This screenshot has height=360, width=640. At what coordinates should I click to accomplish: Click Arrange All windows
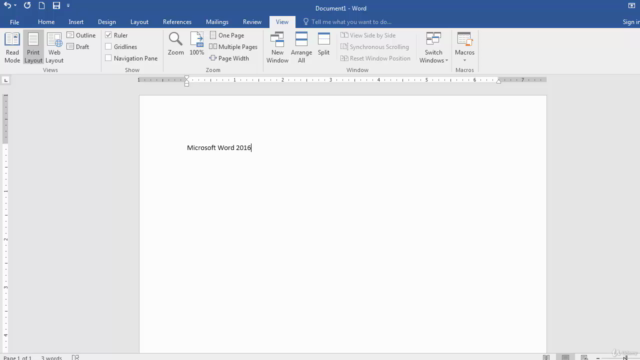[301, 47]
